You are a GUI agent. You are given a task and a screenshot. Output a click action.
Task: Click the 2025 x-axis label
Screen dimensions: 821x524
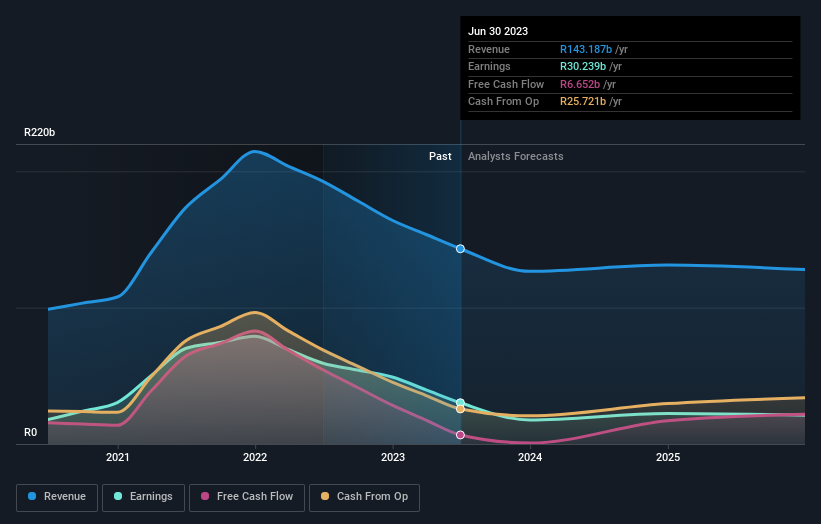pyautogui.click(x=668, y=457)
